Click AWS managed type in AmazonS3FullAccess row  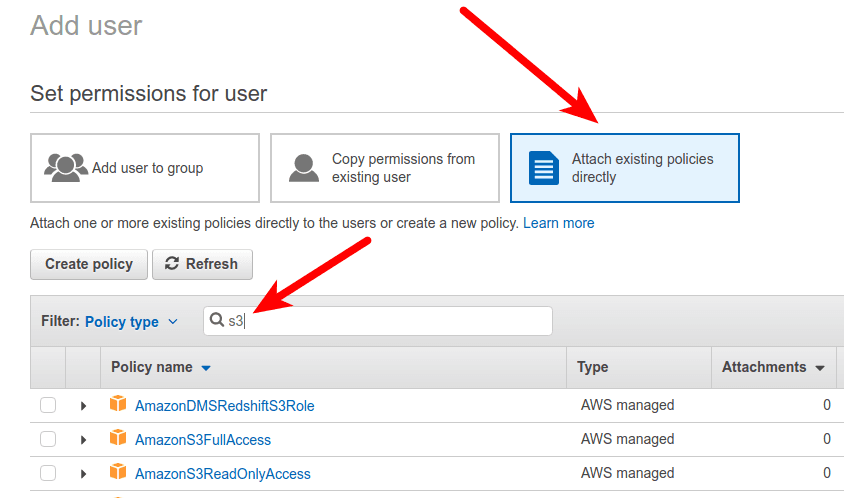(627, 439)
